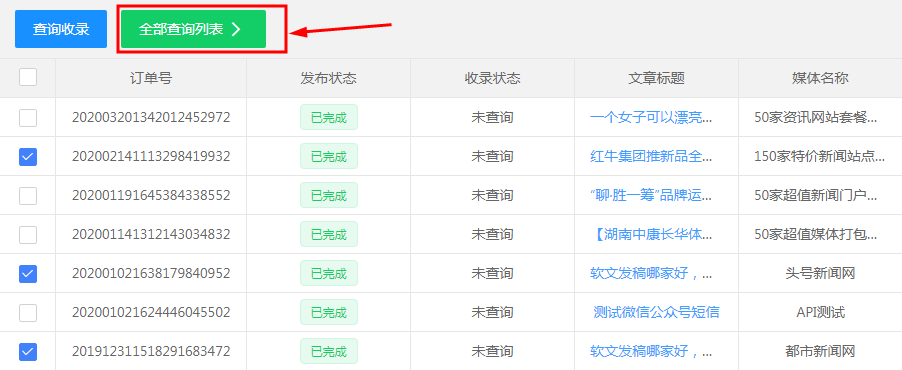Uncheck the box for order 20191231151829168347​2
This screenshot has height=370, width=902.
coord(28,352)
